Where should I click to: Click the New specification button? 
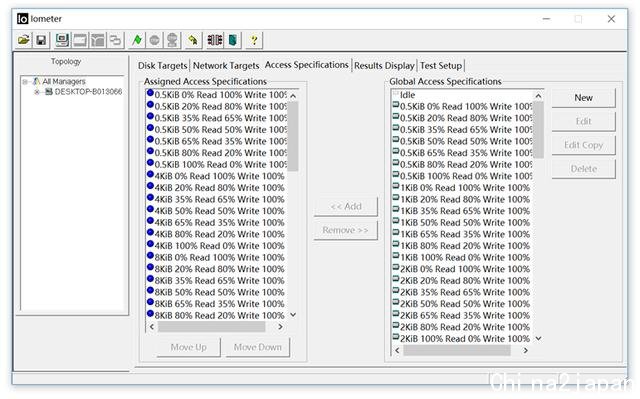tap(583, 98)
